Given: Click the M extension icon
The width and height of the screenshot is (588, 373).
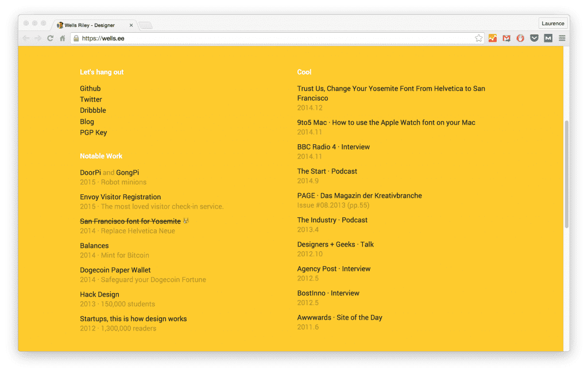Looking at the screenshot, I should click(x=548, y=39).
